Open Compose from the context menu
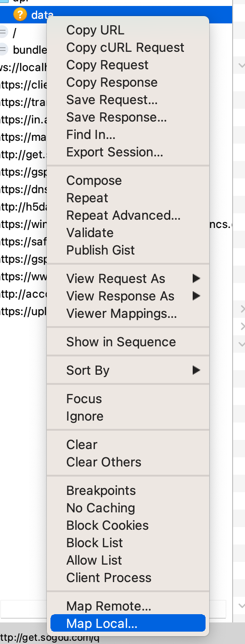 [94, 181]
